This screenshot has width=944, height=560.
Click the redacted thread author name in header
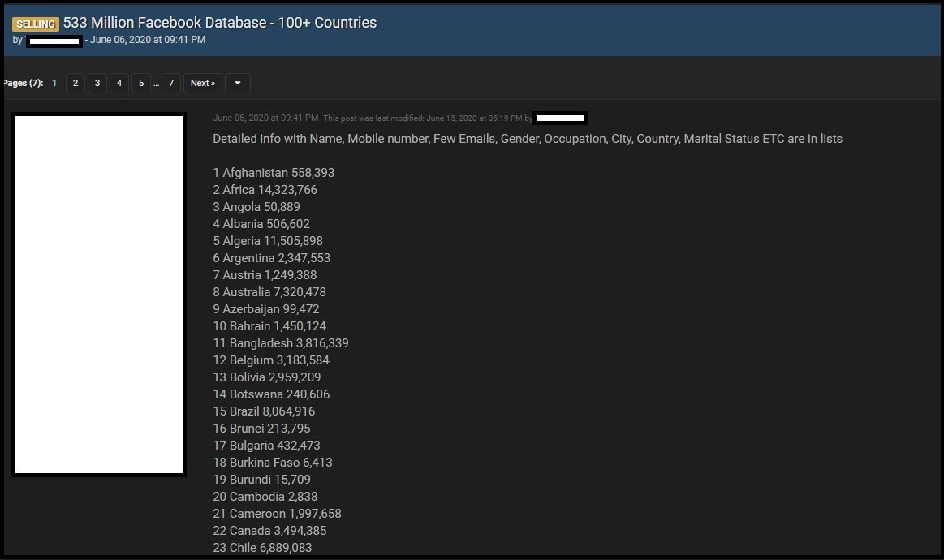point(54,41)
